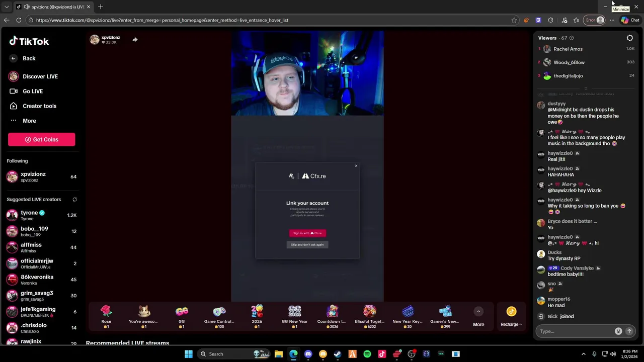Open Copilot Chat in the browser
Viewport: 644px width, 362px height.
pos(630,20)
